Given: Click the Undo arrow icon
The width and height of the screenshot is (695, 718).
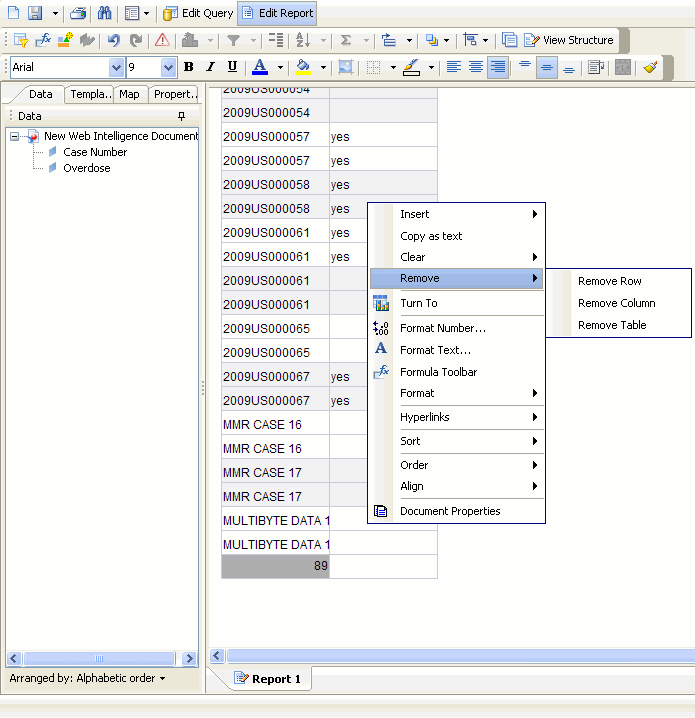Looking at the screenshot, I should click(113, 40).
